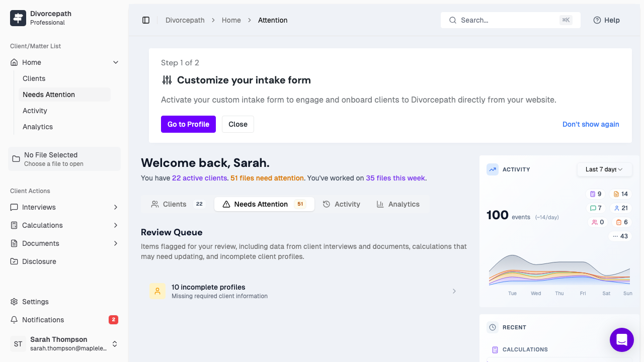Collapse the Home section chevron
Screen dimensions: 644x362
pos(116,62)
